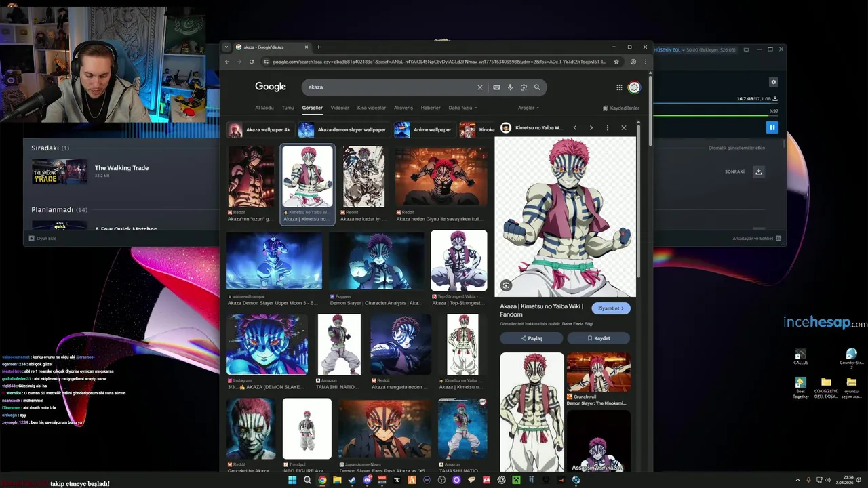Close the image preview panel

[x=624, y=128]
